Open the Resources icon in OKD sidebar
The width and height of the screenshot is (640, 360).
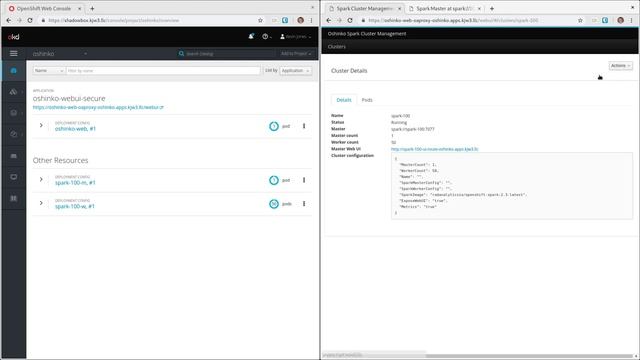[x=13, y=134]
